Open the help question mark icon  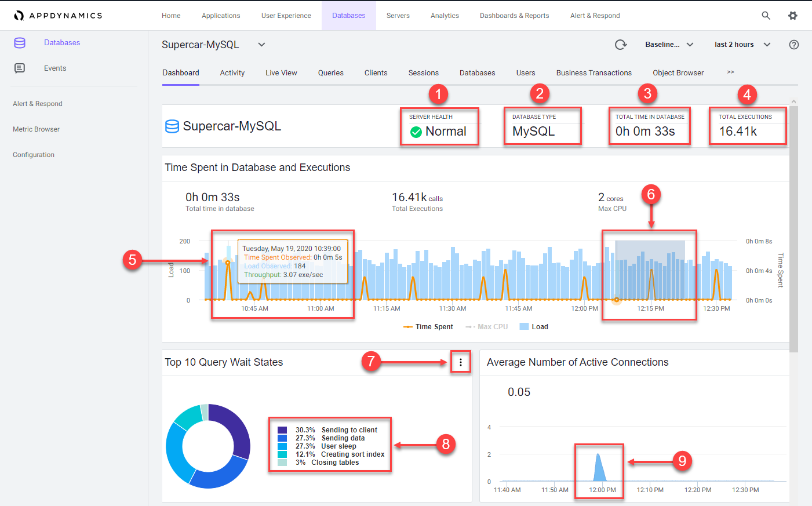tap(794, 45)
